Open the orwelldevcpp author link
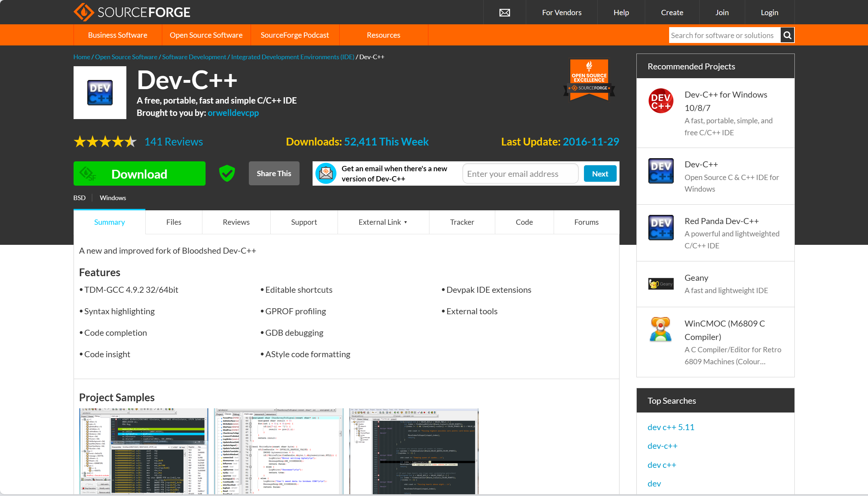868x496 pixels. [x=233, y=113]
